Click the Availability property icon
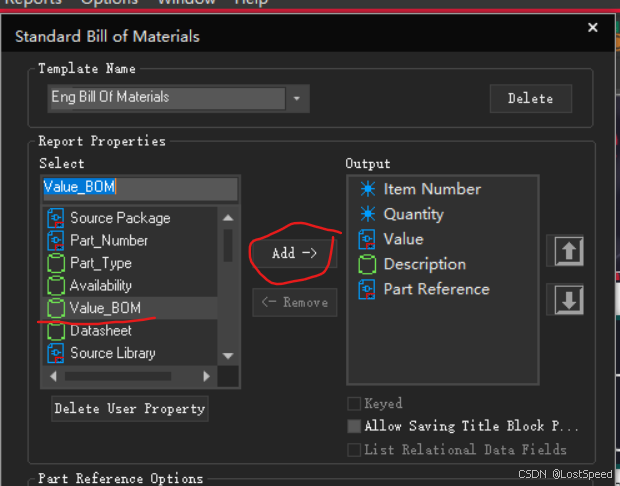This screenshot has width=620, height=486. point(56,286)
